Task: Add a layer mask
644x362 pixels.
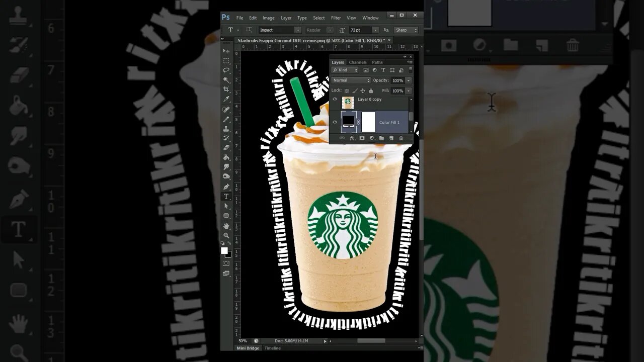Action: click(362, 138)
